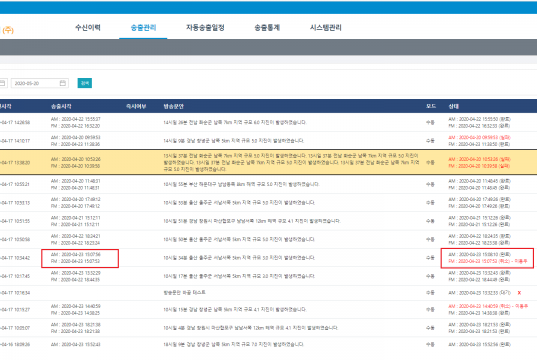Image resolution: width=537 pixels, height=360 pixels.
Task: Click the red failed AM 2020-04-20 09:59:53 status
Action: point(479,137)
